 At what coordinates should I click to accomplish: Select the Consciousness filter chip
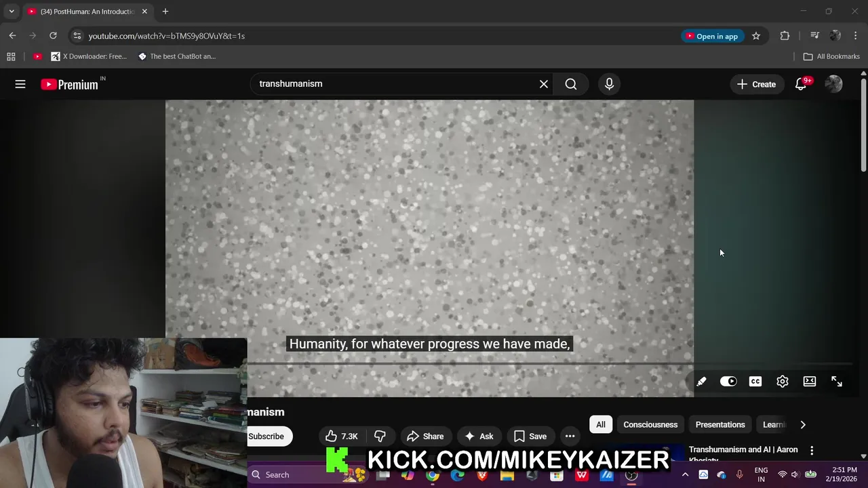(650, 425)
